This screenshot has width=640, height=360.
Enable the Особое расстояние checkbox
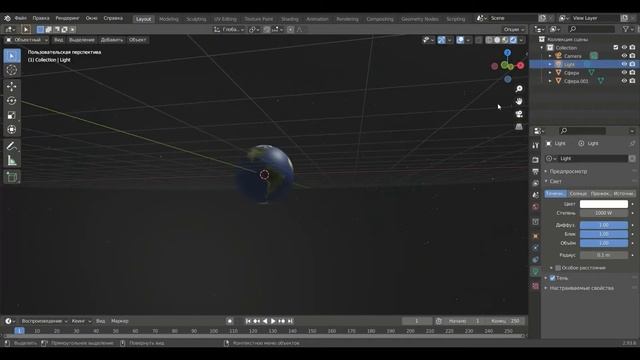(558, 268)
